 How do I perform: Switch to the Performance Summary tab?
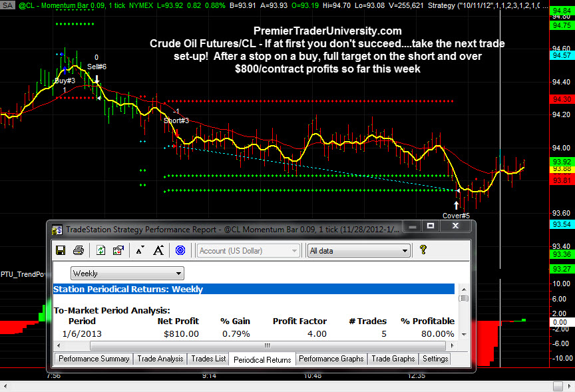[94, 359]
